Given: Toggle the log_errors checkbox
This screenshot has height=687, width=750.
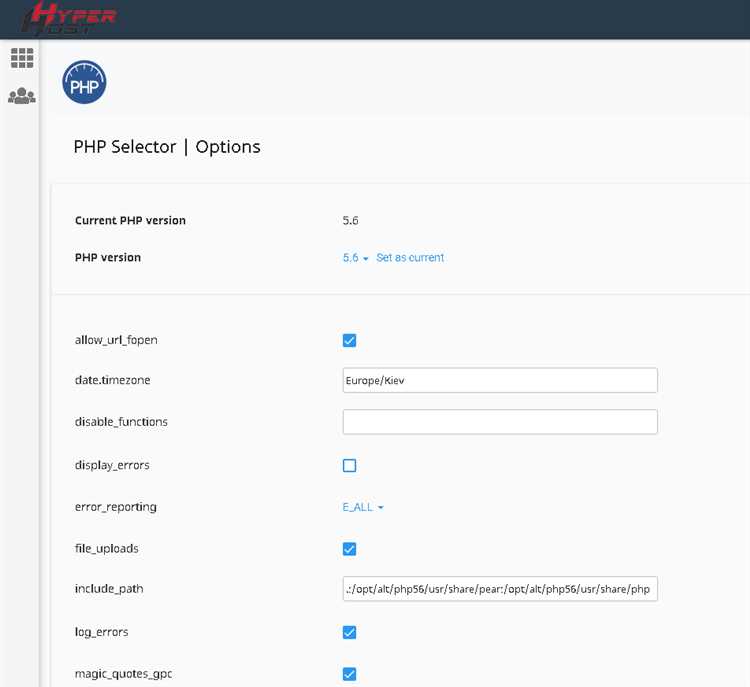Looking at the screenshot, I should 350,632.
